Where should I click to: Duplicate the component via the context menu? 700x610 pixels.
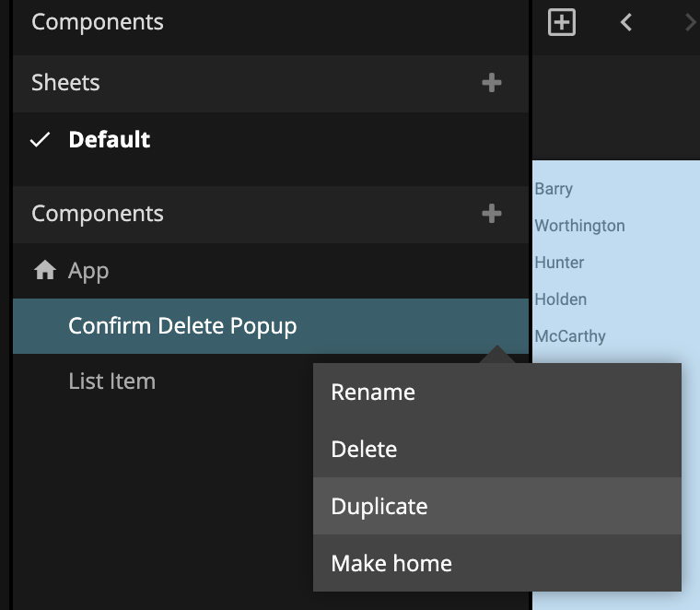[379, 507]
